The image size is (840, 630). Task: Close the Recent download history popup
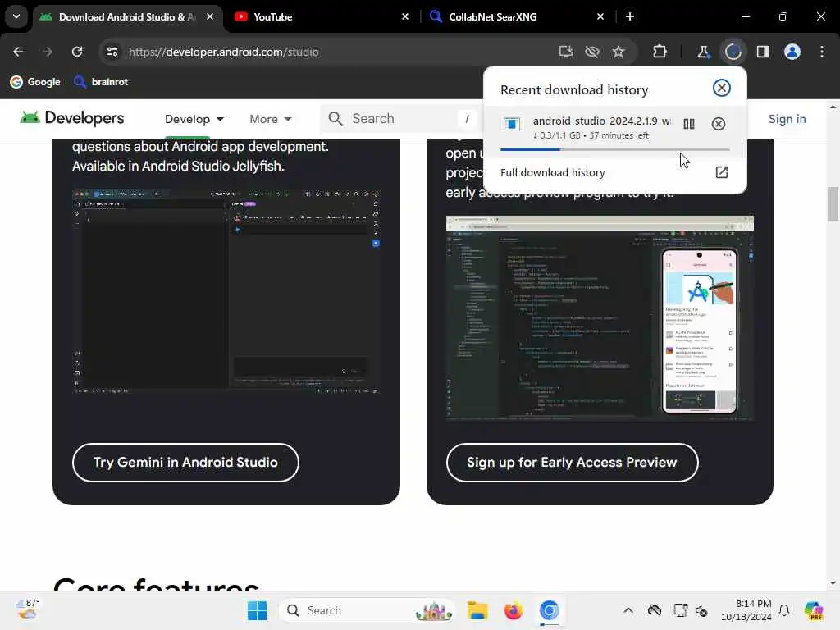(722, 88)
